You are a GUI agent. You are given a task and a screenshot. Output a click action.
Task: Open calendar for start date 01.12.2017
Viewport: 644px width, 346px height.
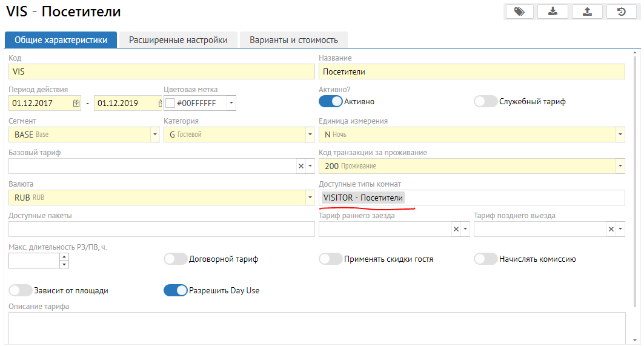coord(76,103)
